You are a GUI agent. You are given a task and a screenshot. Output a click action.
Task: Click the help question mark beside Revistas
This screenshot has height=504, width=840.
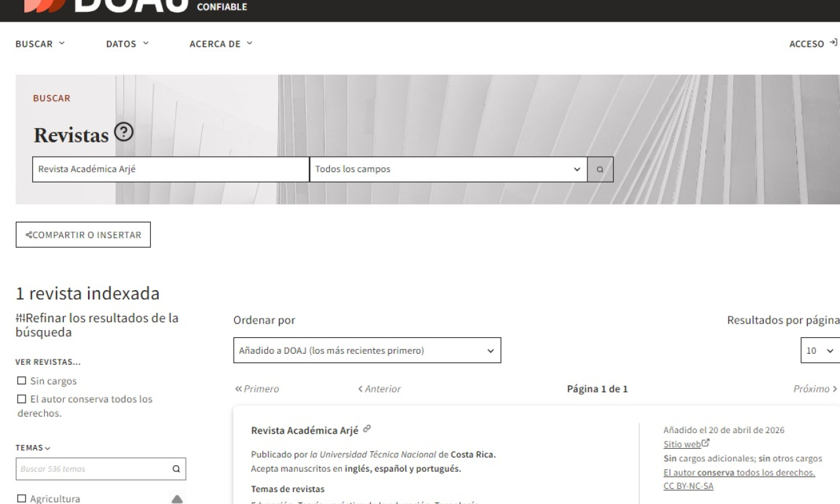[x=123, y=133]
